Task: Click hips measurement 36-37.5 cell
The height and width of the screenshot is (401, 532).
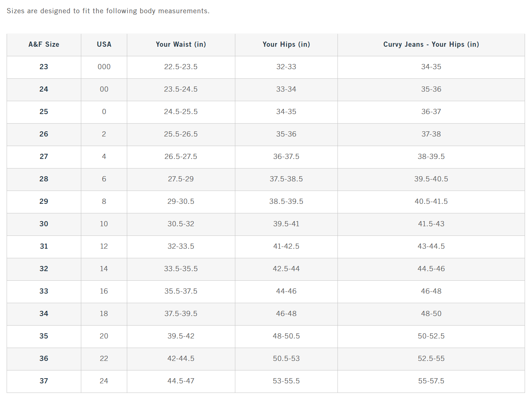Action: coord(286,157)
